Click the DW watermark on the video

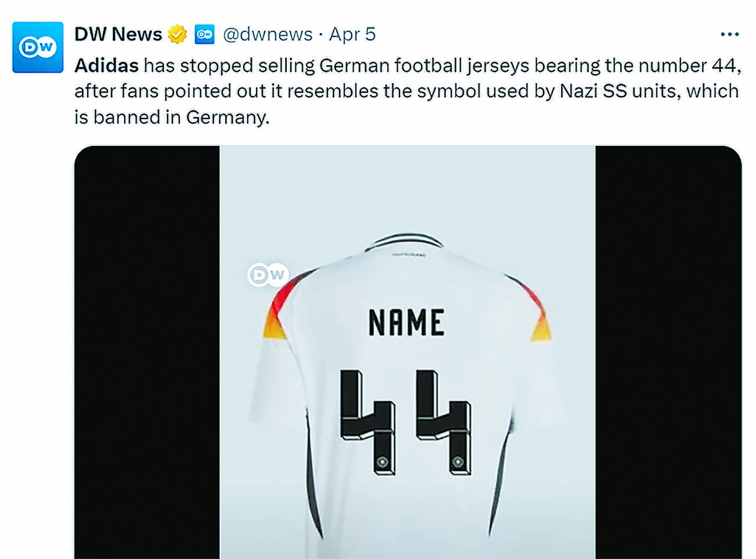[268, 275]
